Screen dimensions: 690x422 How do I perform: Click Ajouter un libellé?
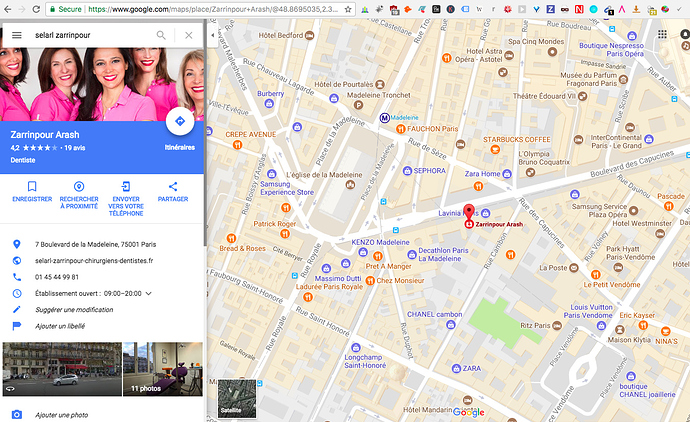60,326
